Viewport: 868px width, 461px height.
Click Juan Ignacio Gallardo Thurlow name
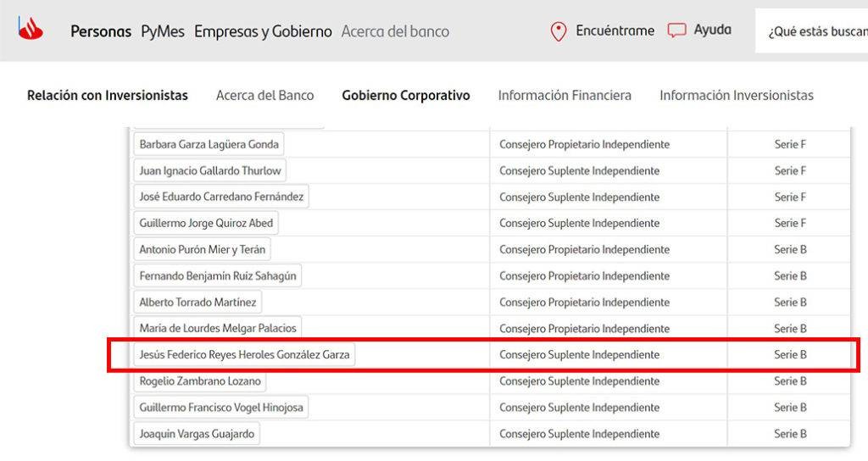tap(209, 170)
